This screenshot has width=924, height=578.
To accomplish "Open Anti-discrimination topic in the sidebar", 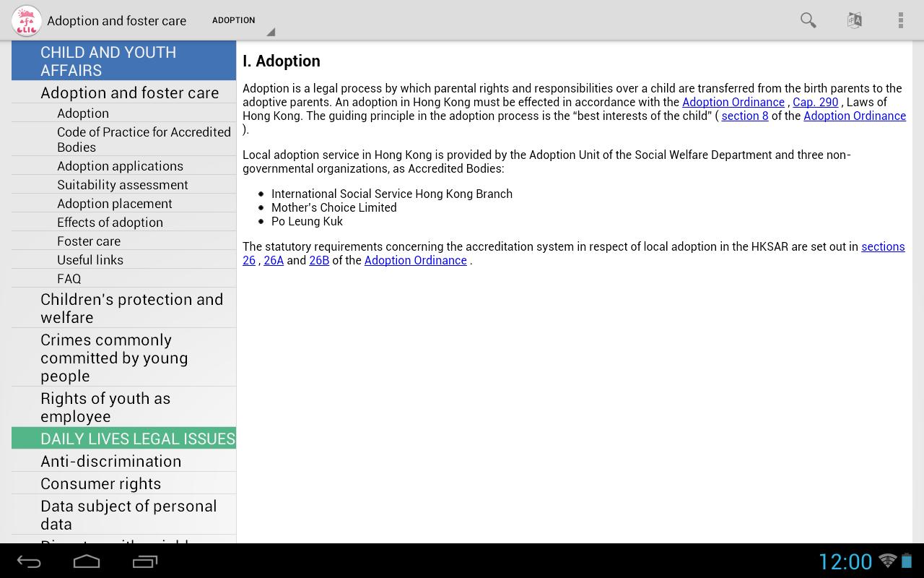I will 110,461.
